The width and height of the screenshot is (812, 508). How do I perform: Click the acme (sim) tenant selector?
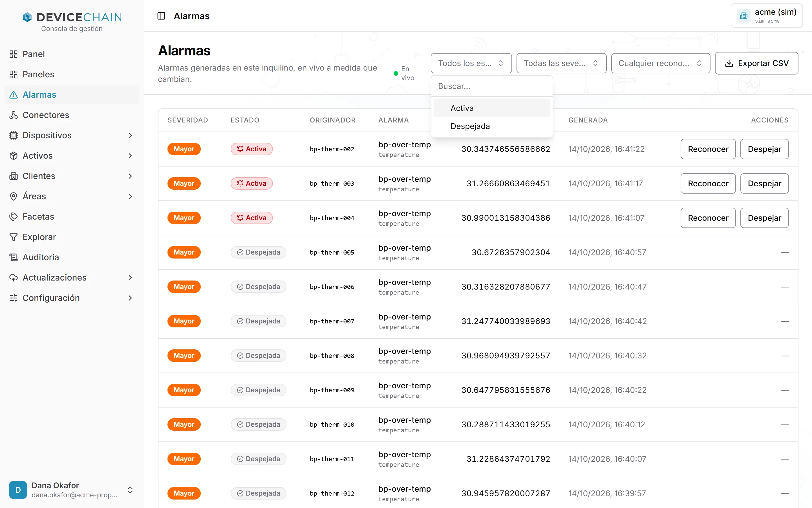tap(766, 16)
